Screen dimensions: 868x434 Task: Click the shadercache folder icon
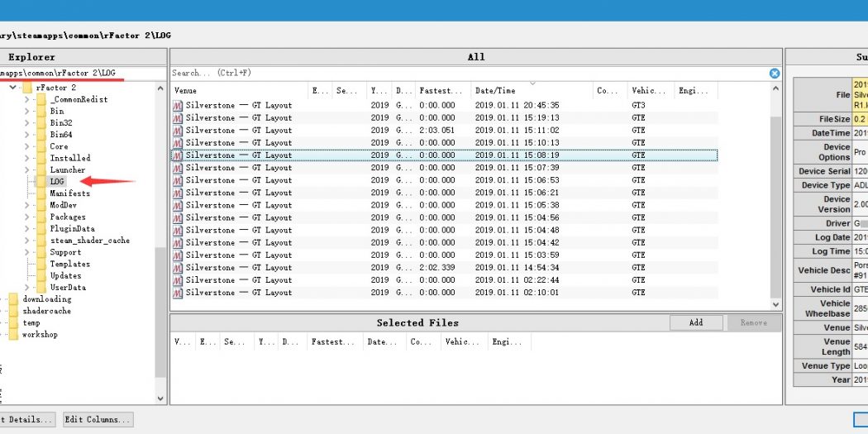13,311
